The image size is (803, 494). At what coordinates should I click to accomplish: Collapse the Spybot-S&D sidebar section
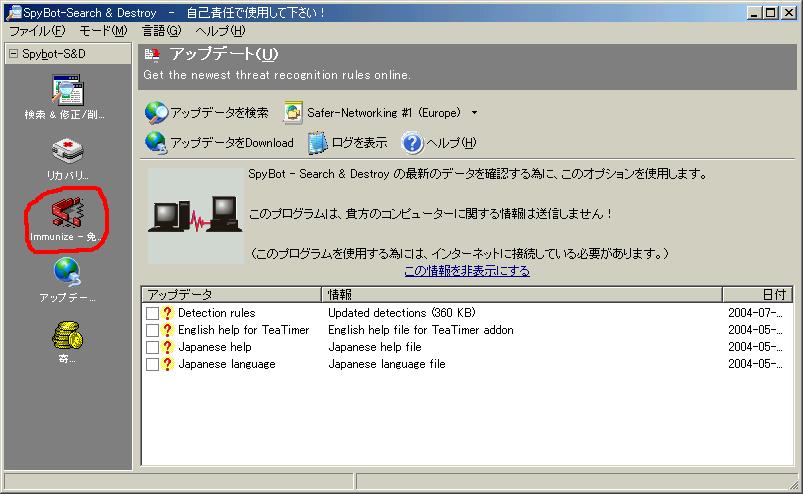coord(13,53)
